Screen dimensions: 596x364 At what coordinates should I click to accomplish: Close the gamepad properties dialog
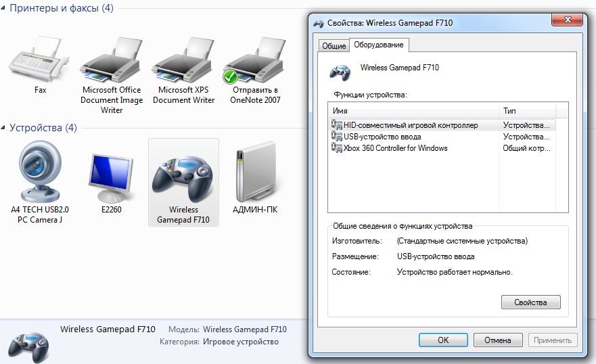click(x=567, y=22)
